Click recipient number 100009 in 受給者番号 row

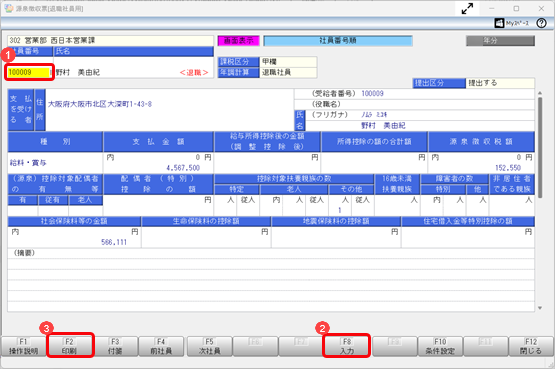[x=372, y=93]
